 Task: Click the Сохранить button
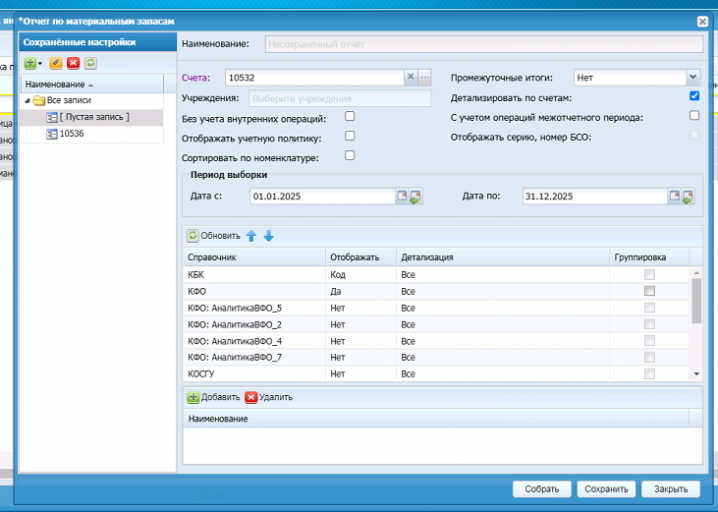point(606,489)
